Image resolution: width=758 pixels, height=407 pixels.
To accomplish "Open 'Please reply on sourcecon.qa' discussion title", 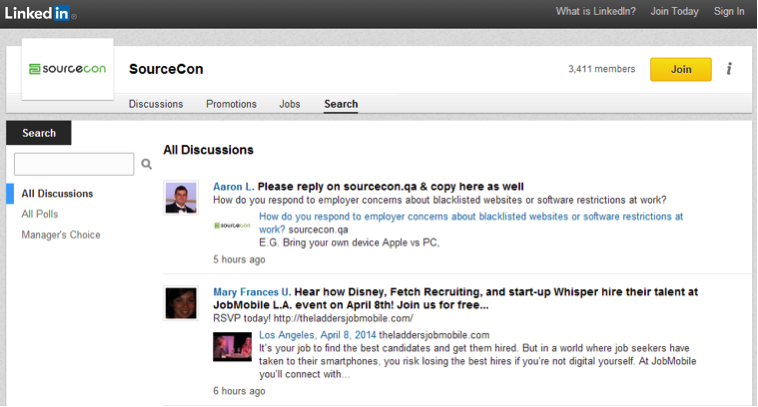I will [x=391, y=187].
